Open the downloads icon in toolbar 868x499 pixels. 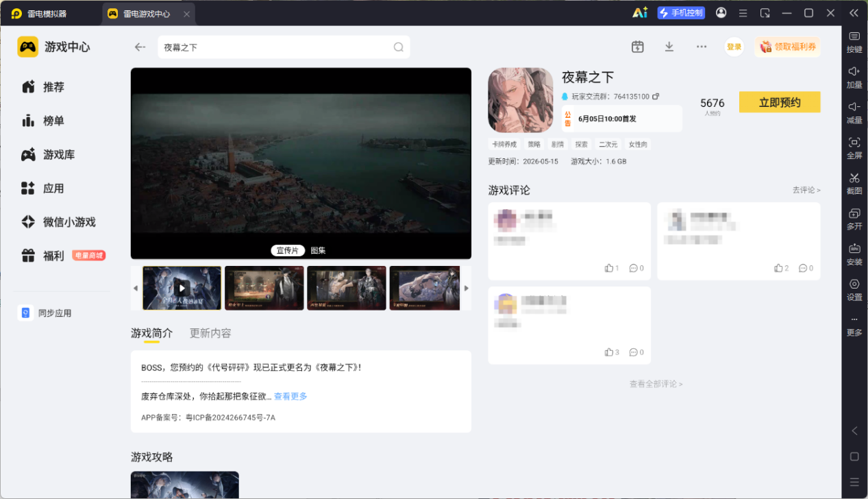pos(669,47)
